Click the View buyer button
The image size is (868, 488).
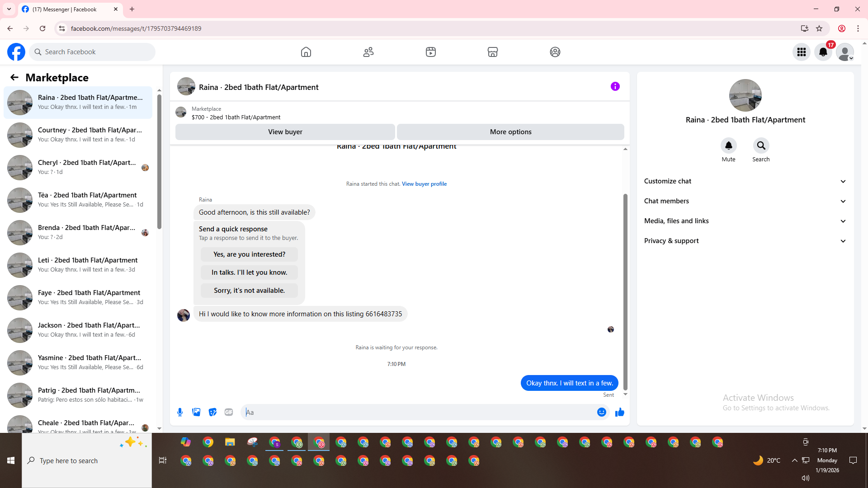coord(285,132)
